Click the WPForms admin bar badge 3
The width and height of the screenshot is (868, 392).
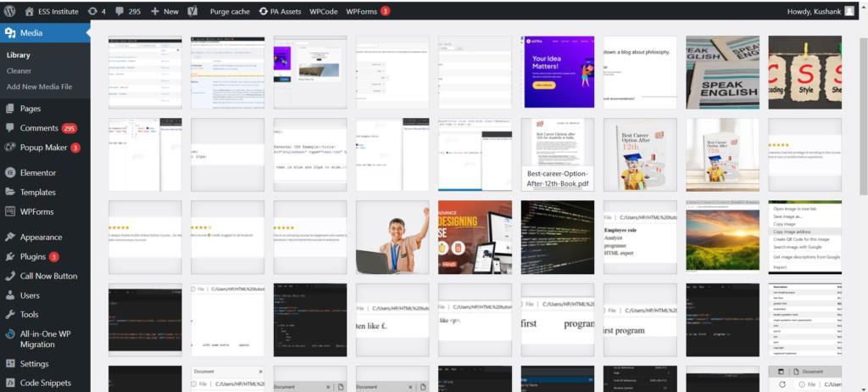click(x=385, y=11)
